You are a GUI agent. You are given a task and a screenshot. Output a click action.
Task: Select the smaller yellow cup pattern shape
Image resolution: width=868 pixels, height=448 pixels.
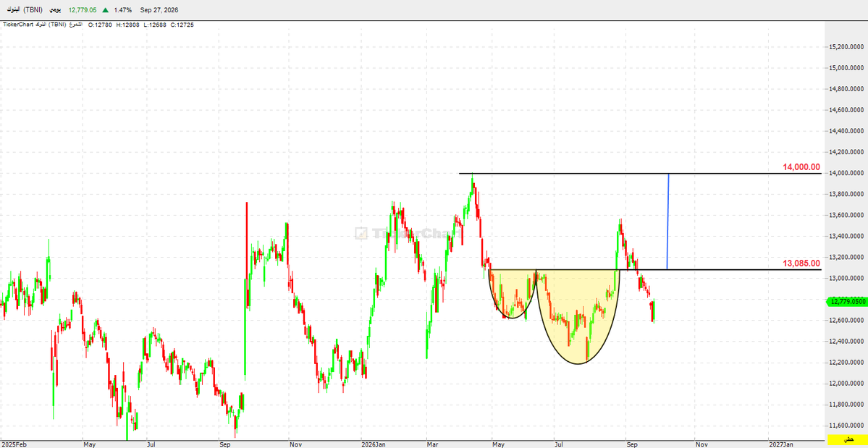coord(512,294)
